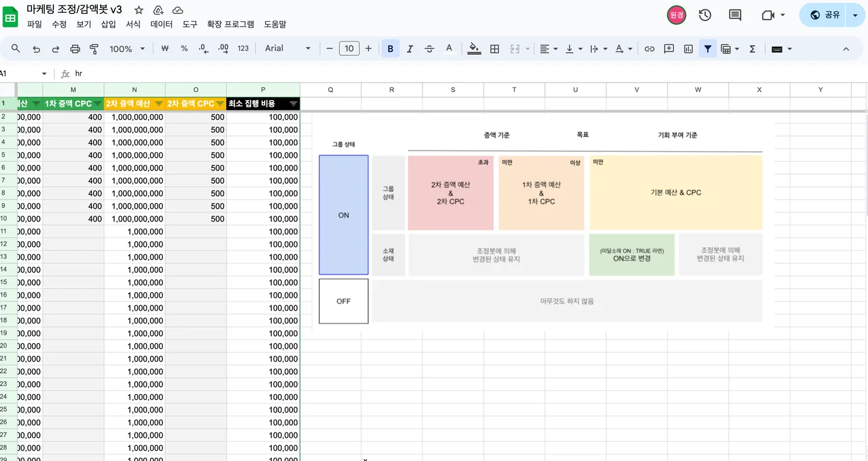
Task: Open the Arial font dropdown
Action: click(288, 49)
